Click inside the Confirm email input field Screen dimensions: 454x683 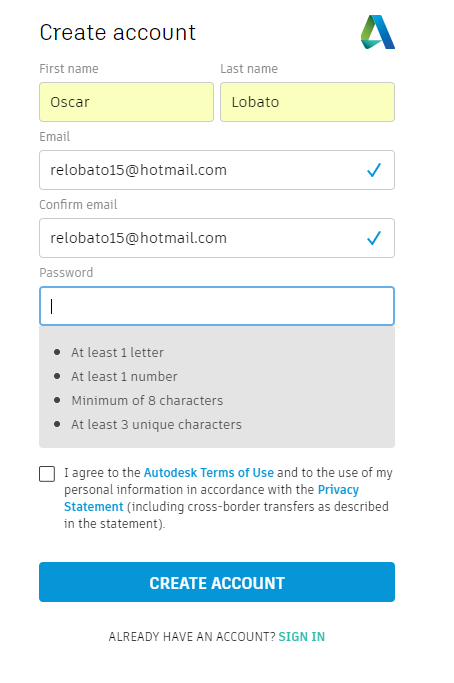click(217, 238)
